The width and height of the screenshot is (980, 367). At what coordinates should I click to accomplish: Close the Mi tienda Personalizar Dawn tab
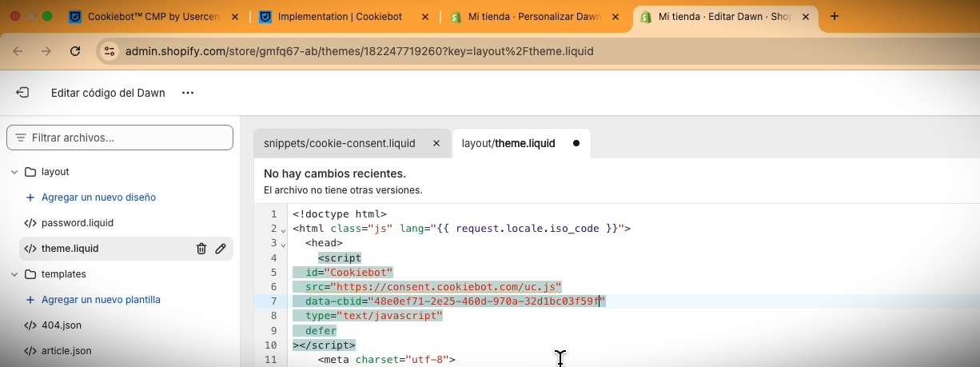coord(616,16)
